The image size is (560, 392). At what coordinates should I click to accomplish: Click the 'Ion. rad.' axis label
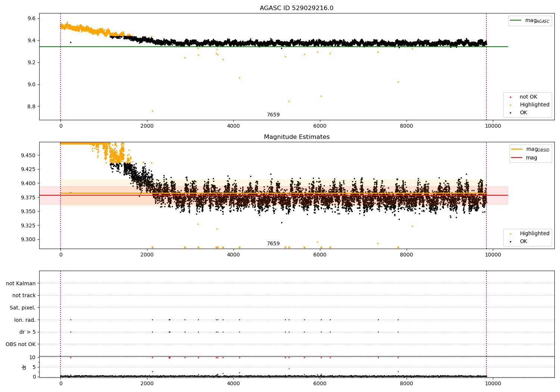pos(25,320)
